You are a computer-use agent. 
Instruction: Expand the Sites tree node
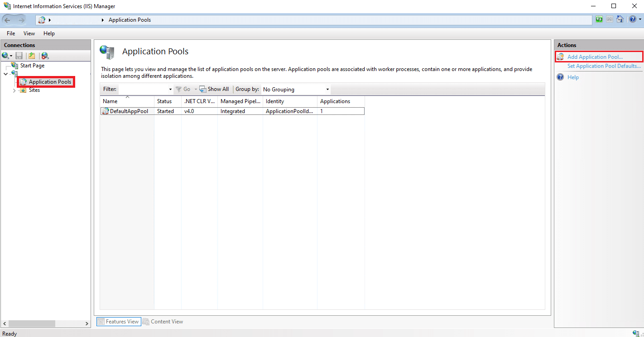(x=14, y=90)
